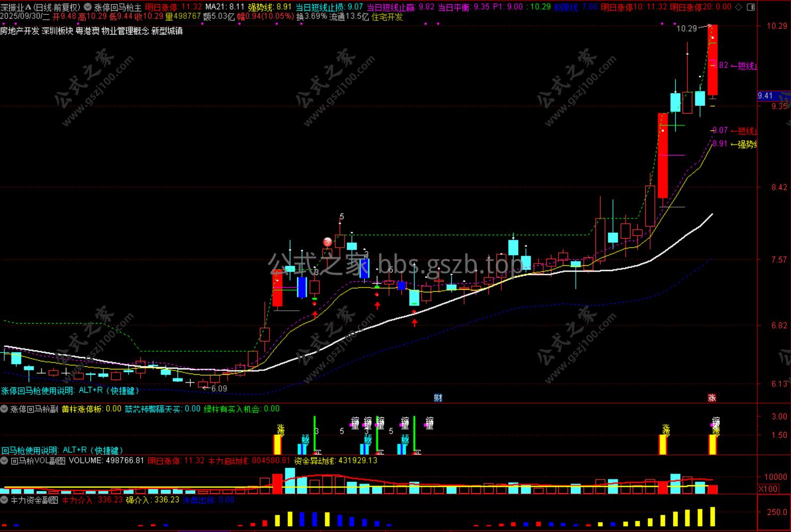This screenshot has height=532, width=791.
Task: Click the 绿柱有买入机会: 0.00 value
Action: 242,409
